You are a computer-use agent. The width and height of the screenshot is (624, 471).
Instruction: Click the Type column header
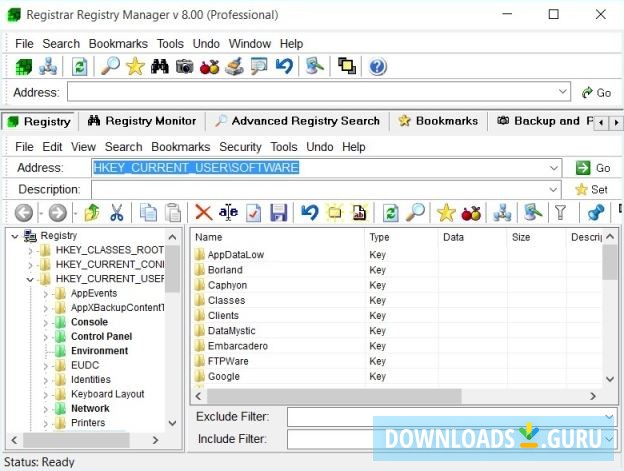pyautogui.click(x=402, y=237)
